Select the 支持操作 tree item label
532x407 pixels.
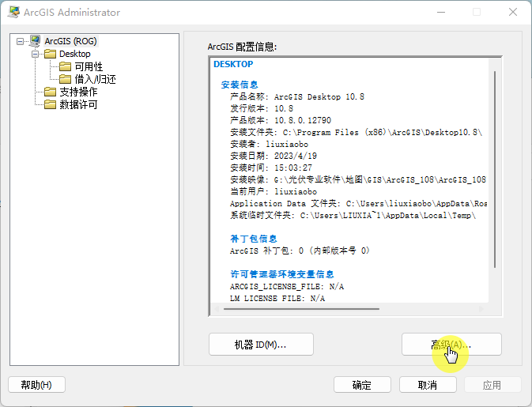click(x=78, y=92)
